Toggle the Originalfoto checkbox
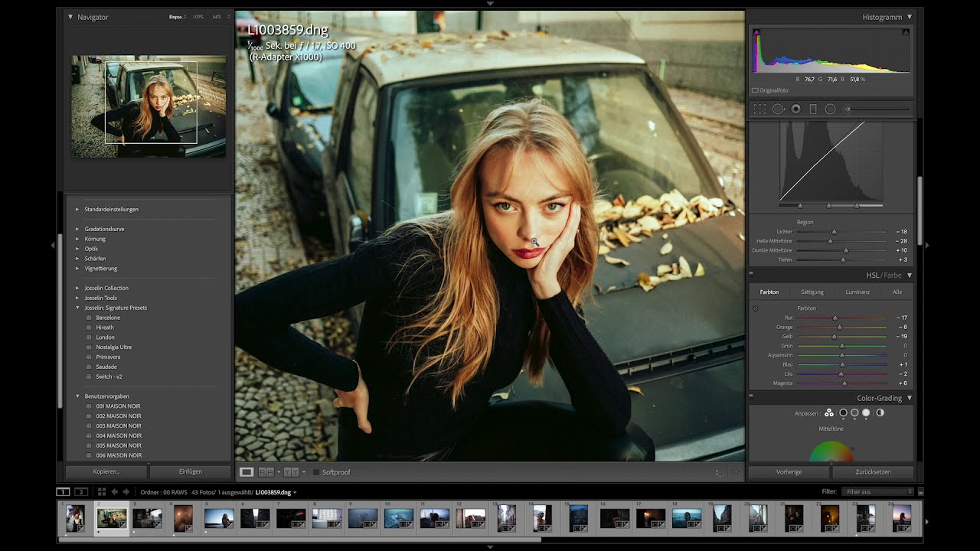Screen dimensions: 980x551 click(756, 90)
